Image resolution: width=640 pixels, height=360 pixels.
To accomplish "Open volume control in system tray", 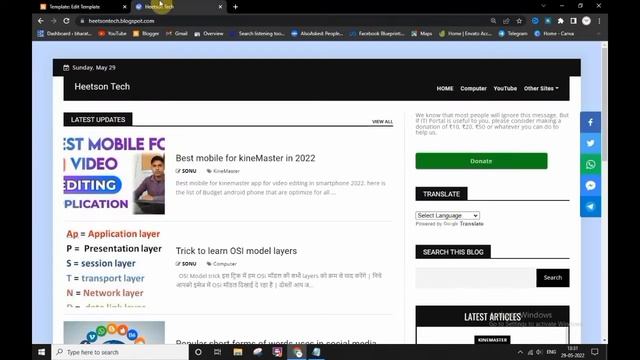I will tap(539, 352).
